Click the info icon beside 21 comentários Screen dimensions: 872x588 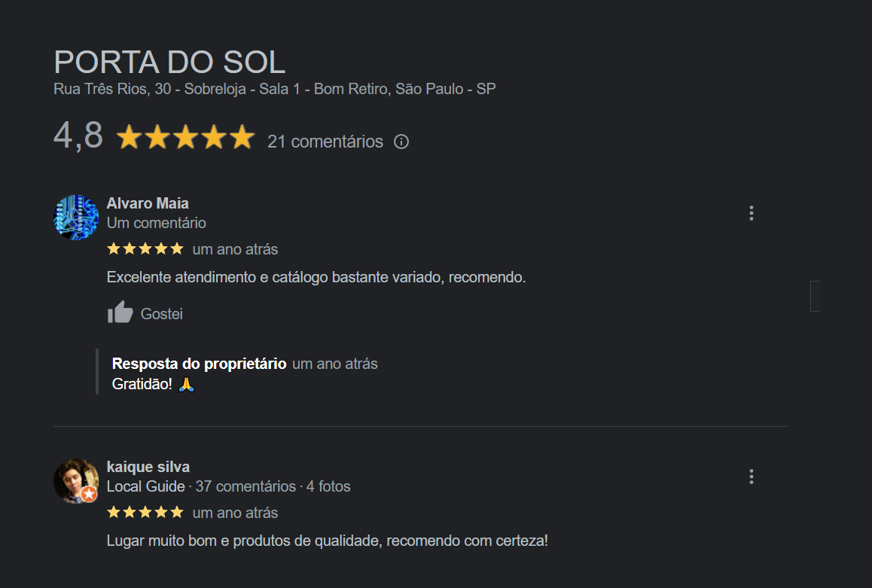coord(401,142)
